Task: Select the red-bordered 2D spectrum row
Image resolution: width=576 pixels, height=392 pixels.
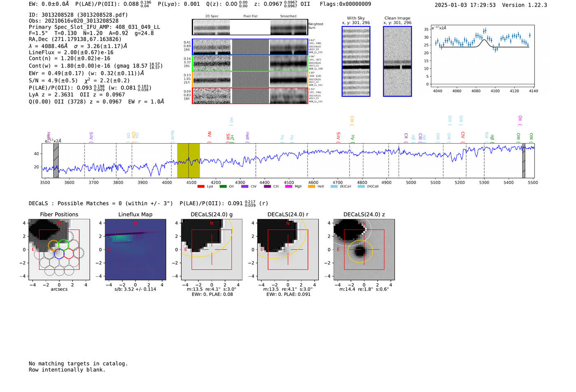Action: click(250, 95)
